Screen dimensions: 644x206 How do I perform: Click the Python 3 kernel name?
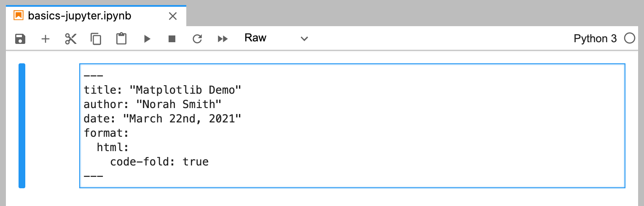pos(595,39)
